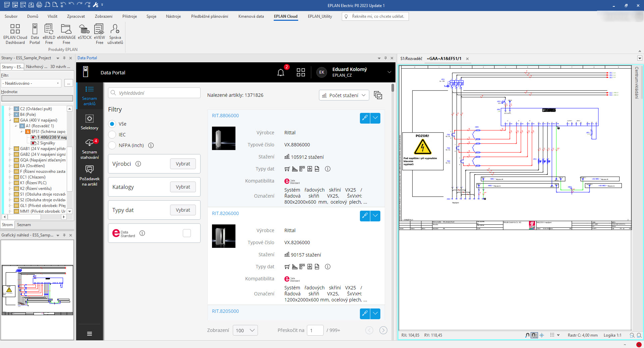This screenshot has width=644, height=348.
Task: Select the NFPA (inch) radio option
Action: point(112,145)
